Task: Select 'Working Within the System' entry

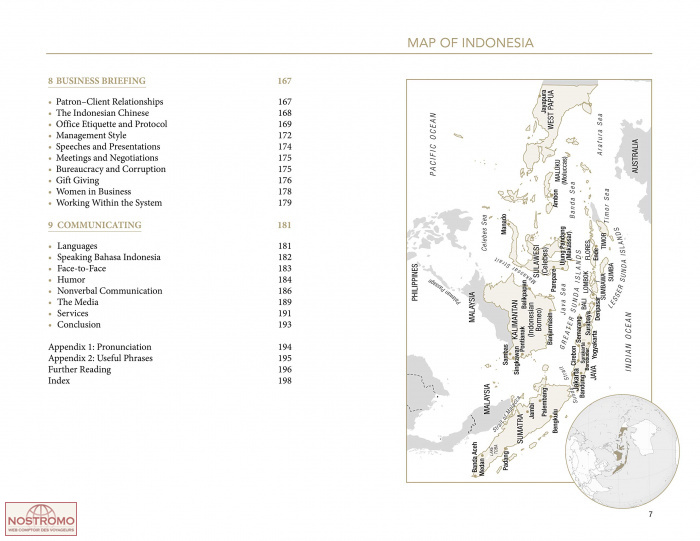Action: point(109,203)
